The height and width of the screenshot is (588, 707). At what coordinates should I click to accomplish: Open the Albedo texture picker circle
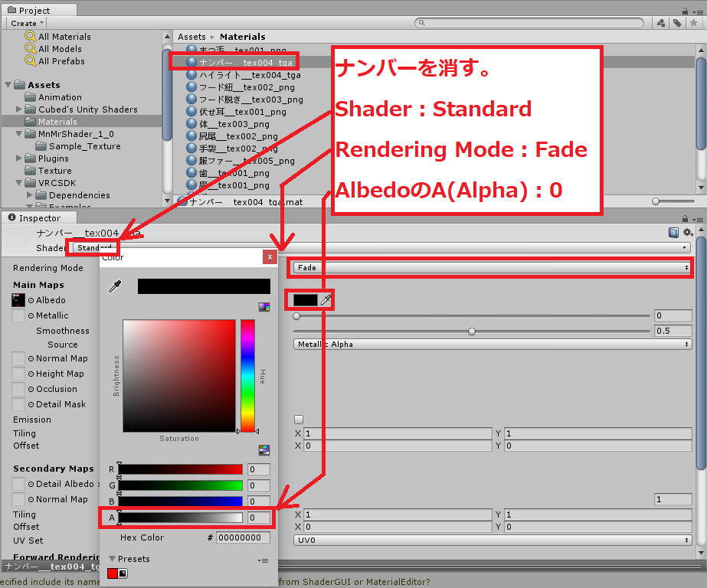coord(31,300)
